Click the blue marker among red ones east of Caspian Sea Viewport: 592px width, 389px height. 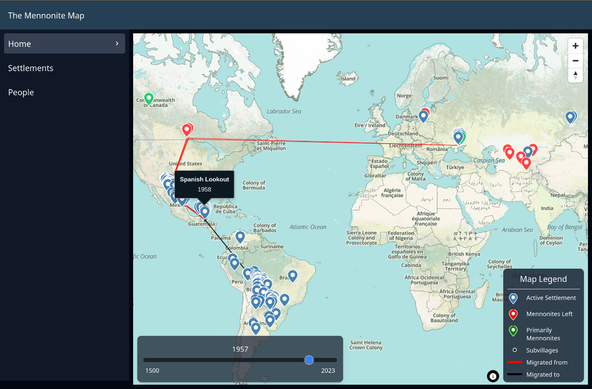(x=528, y=152)
